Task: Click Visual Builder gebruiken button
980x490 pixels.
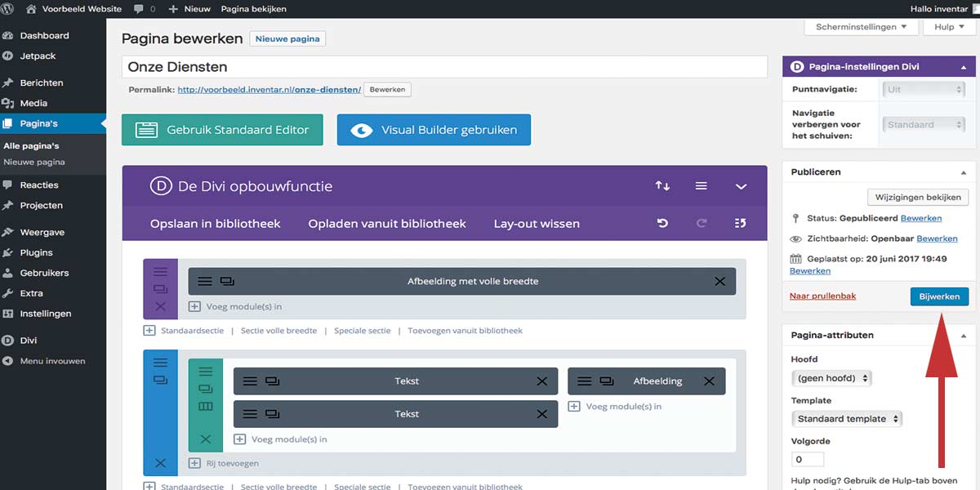Action: (434, 130)
